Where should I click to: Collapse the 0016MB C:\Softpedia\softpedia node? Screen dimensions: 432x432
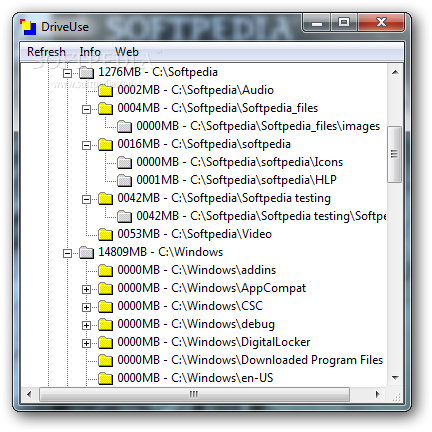click(86, 145)
